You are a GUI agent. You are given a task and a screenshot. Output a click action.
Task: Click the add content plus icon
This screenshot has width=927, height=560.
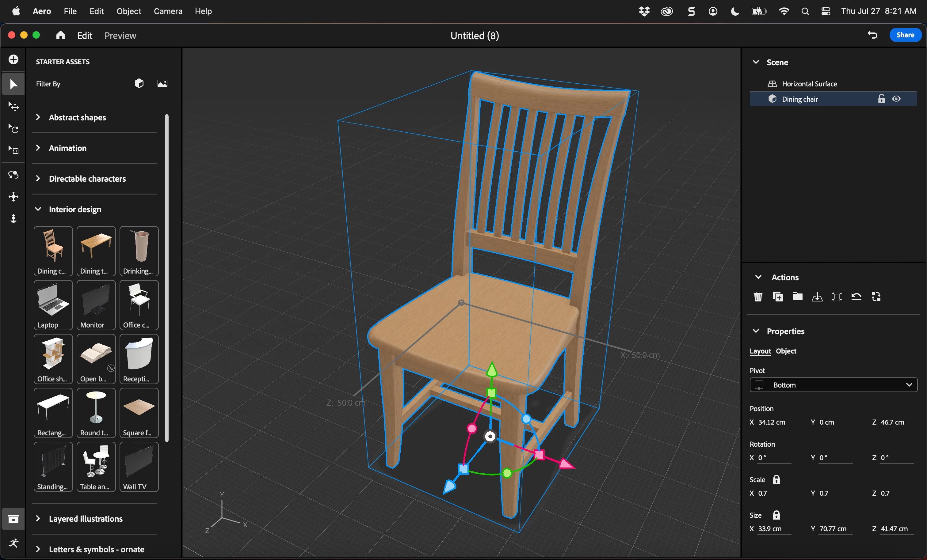point(13,59)
